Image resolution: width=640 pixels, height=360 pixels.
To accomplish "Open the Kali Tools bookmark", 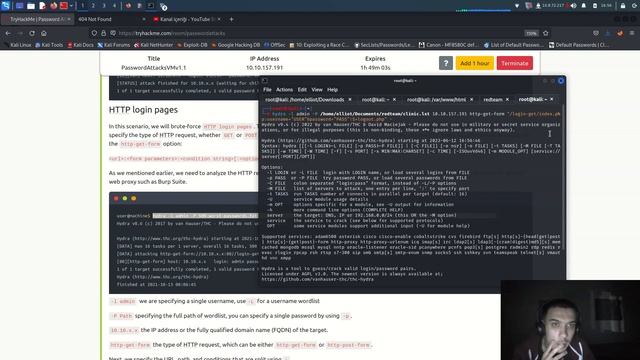I will click(49, 45).
